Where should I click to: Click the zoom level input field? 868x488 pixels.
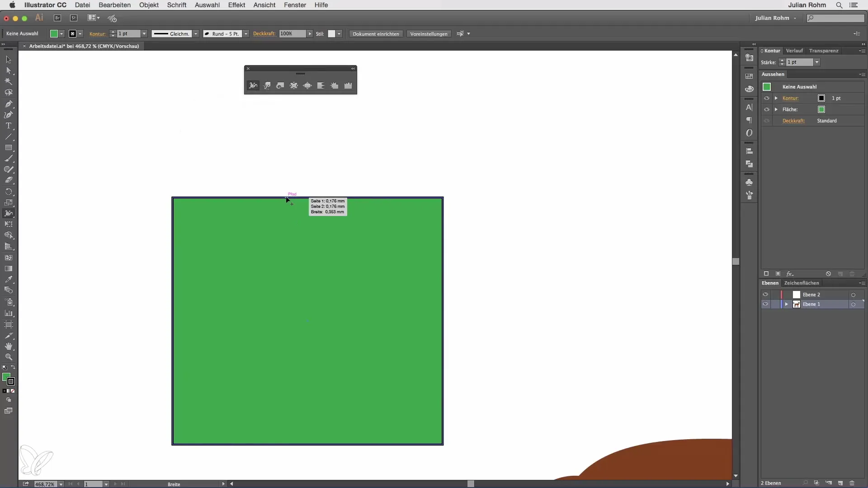click(45, 484)
